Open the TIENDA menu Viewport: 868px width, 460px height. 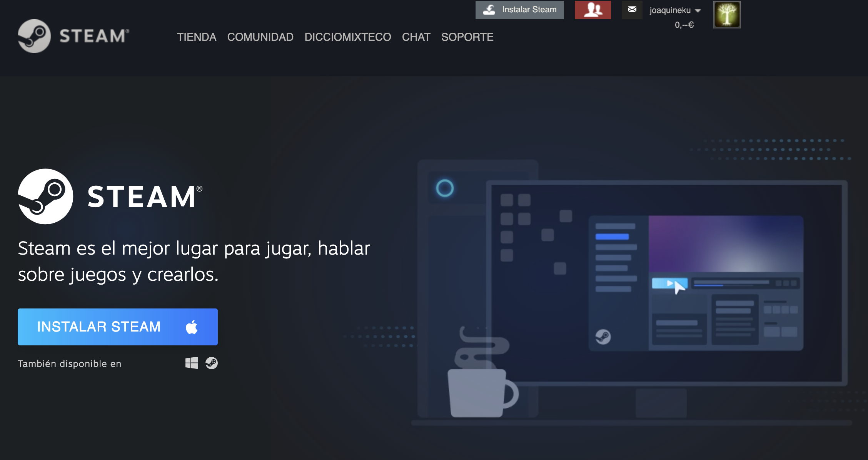pos(197,37)
